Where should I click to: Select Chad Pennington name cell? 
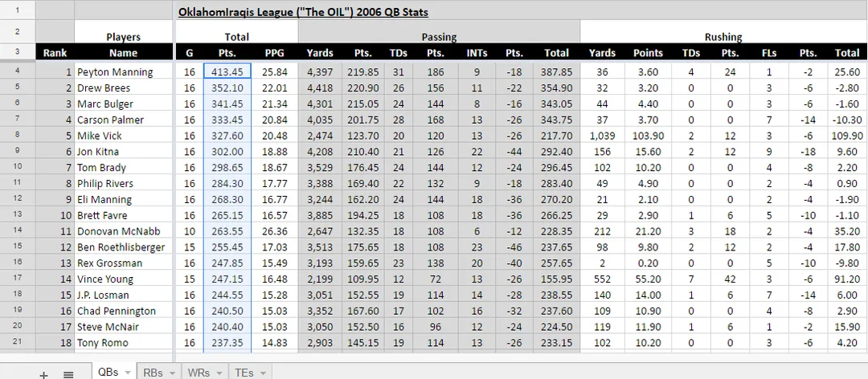(x=124, y=311)
